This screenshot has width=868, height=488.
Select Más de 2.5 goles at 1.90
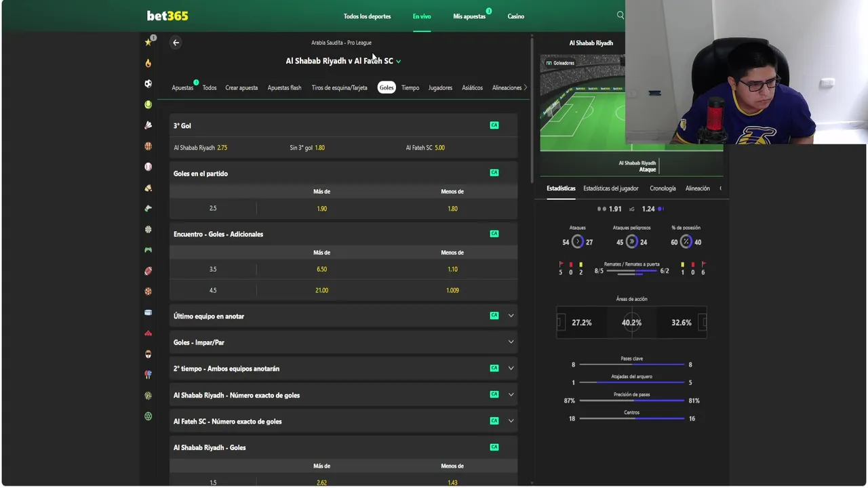point(322,209)
